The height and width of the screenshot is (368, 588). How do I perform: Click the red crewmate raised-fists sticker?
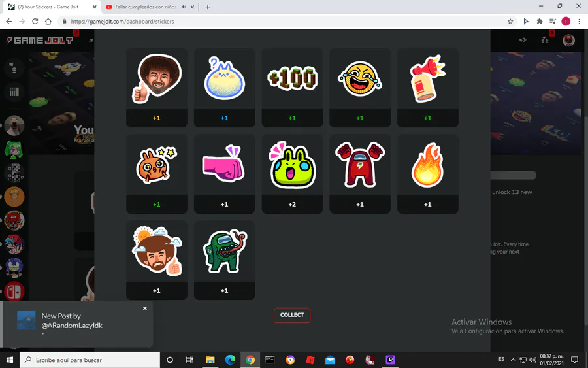click(x=360, y=165)
